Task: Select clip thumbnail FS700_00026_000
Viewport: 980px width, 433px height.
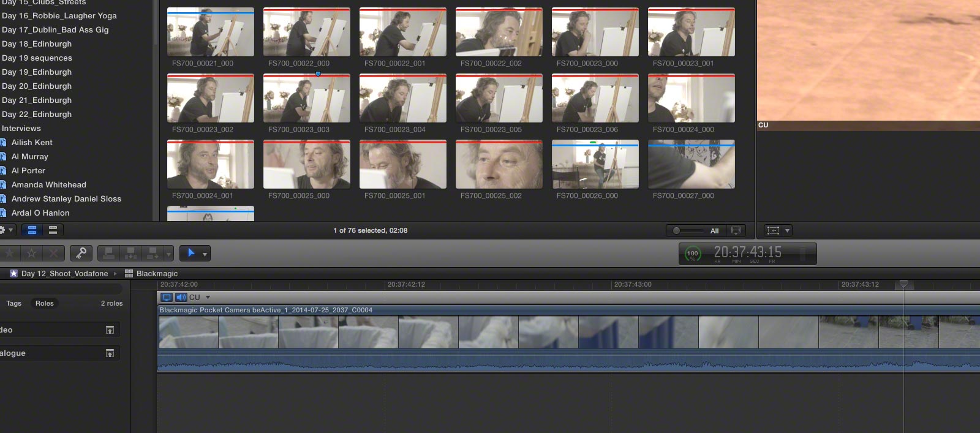Action: 595,165
